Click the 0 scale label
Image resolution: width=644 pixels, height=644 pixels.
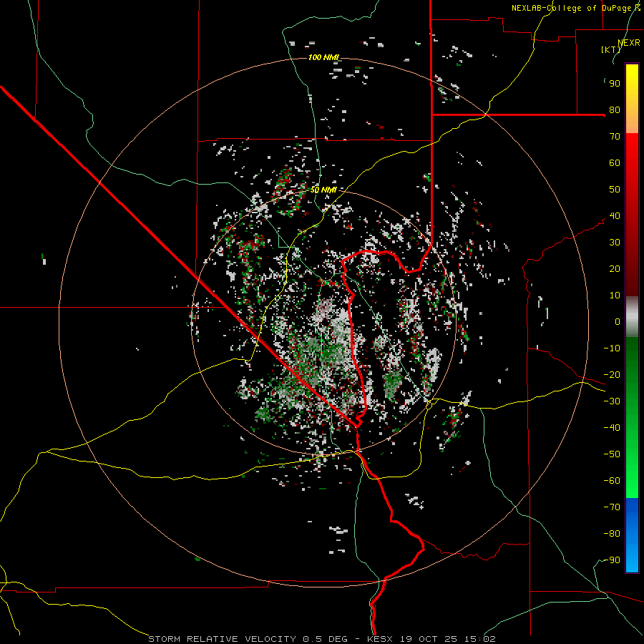point(618,322)
